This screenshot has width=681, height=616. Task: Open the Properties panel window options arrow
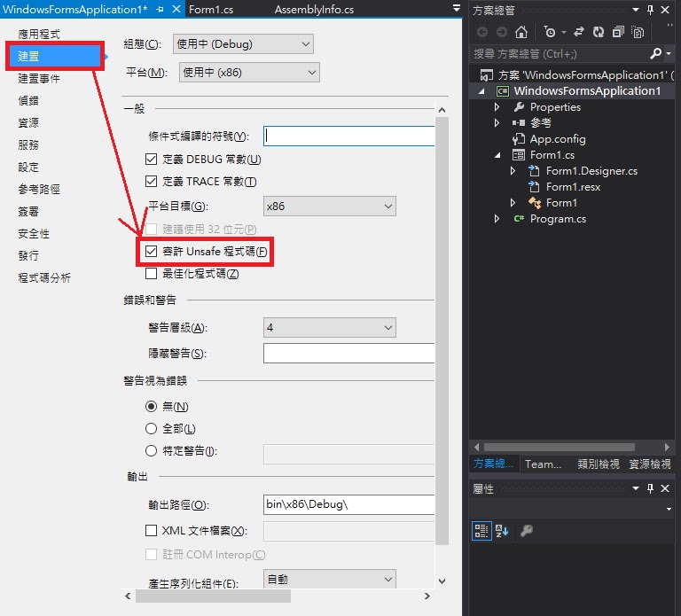click(x=636, y=488)
